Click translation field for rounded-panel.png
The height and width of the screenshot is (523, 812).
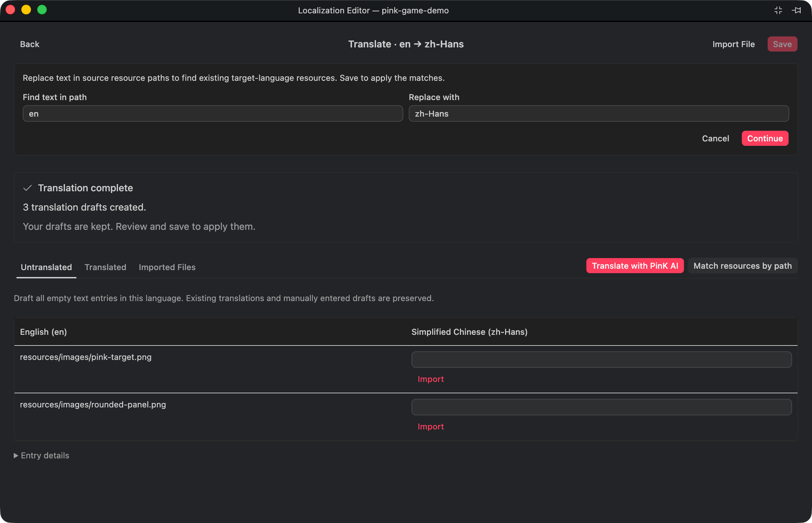601,407
